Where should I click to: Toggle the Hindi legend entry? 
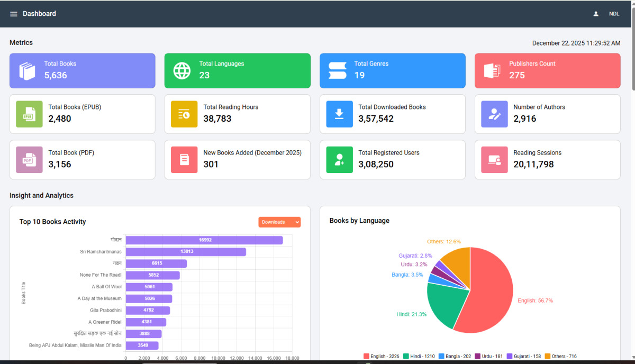(x=419, y=357)
